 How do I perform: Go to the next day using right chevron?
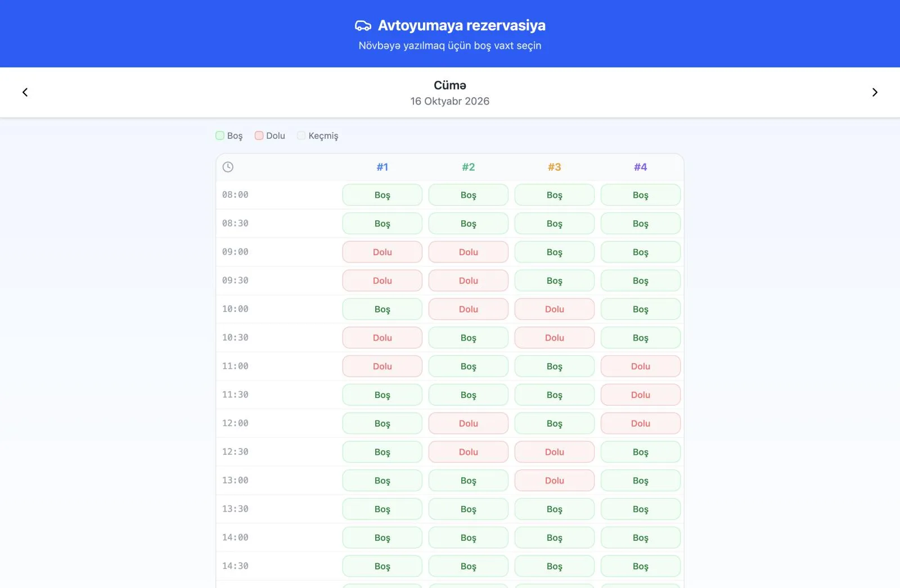point(875,92)
